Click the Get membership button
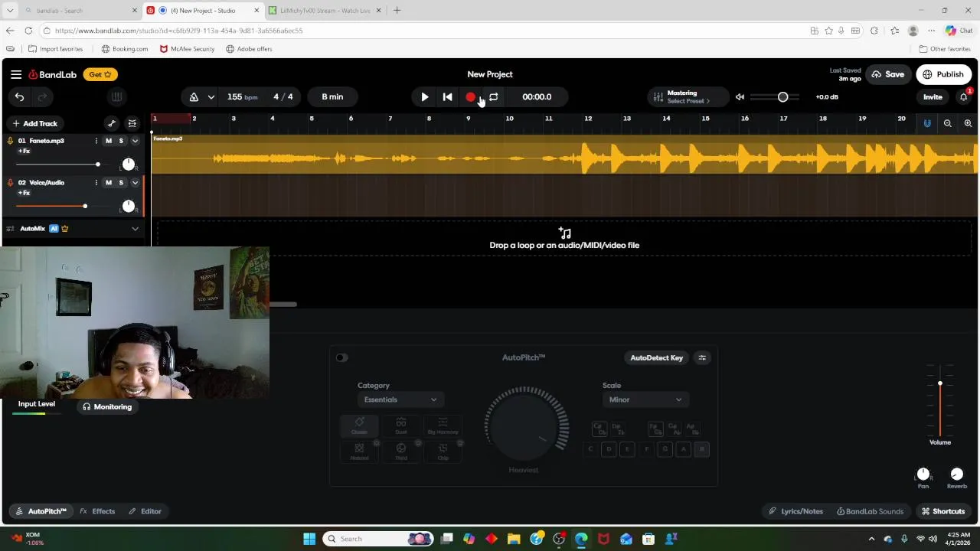Screen dimensions: 980x551 (x=101, y=74)
